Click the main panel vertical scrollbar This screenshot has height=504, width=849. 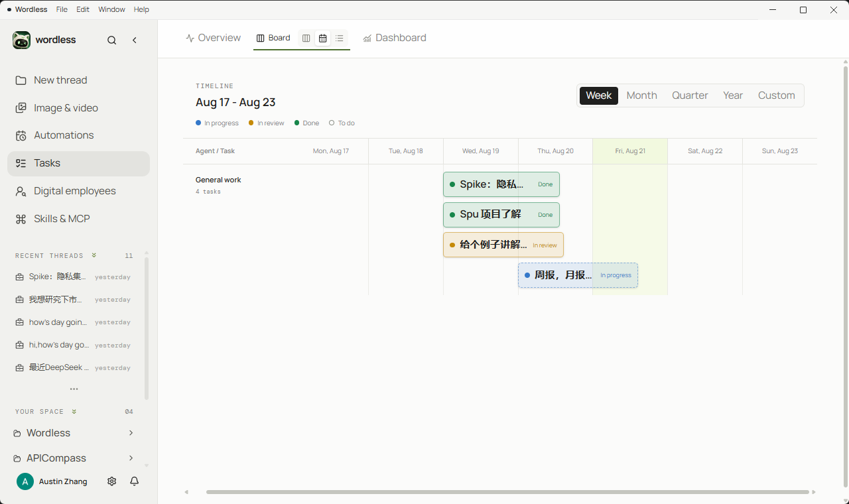coord(846,277)
